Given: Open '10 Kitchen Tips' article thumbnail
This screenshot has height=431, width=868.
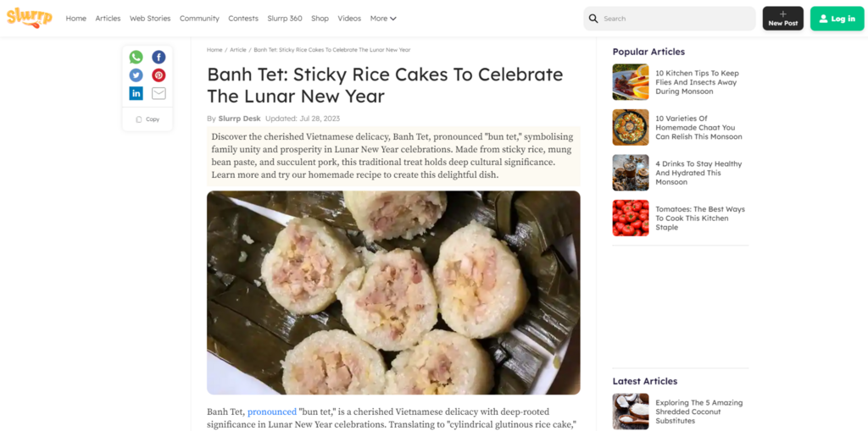Looking at the screenshot, I should point(631,82).
